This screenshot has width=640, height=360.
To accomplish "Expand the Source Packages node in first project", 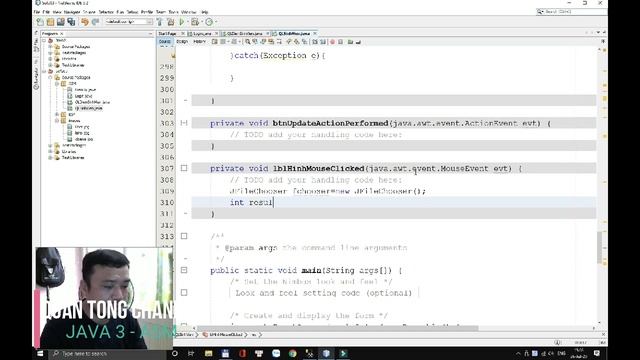I will click(x=51, y=47).
